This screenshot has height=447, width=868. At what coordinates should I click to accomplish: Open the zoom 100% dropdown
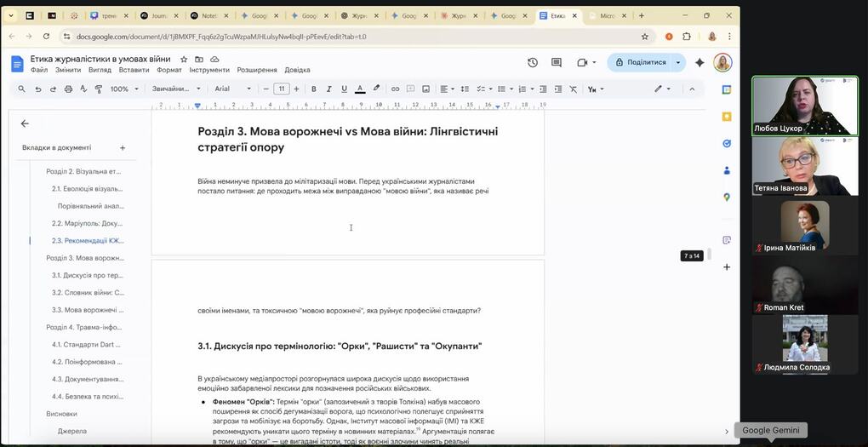123,89
